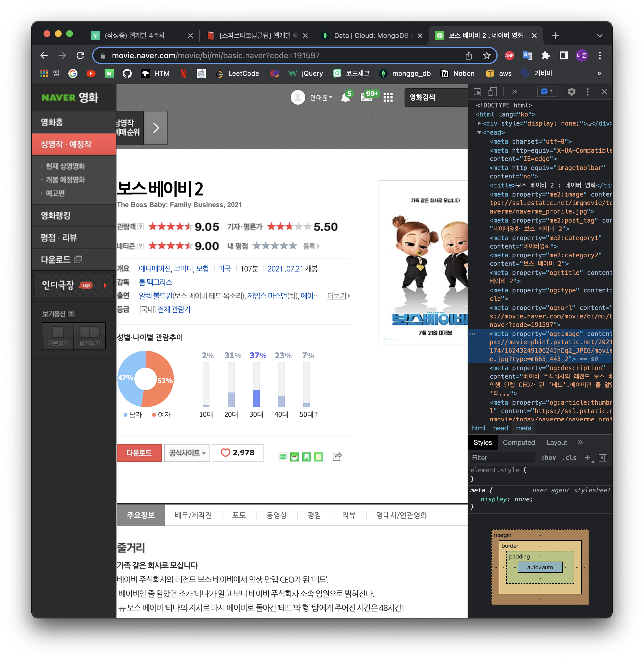The height and width of the screenshot is (660, 644).
Task: Expand the hidden bookmarks overflow chevron
Action: tap(599, 74)
